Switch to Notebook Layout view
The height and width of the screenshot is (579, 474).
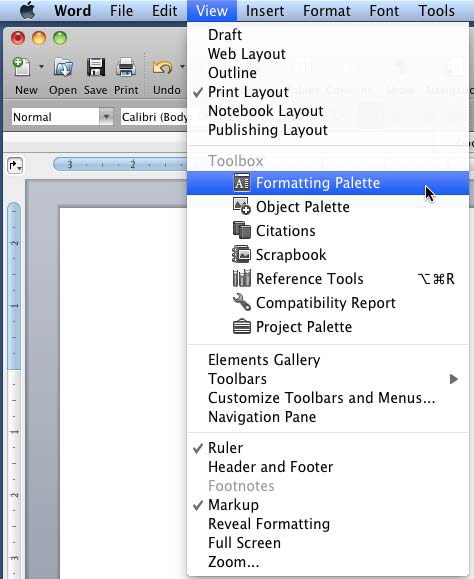(328, 111)
